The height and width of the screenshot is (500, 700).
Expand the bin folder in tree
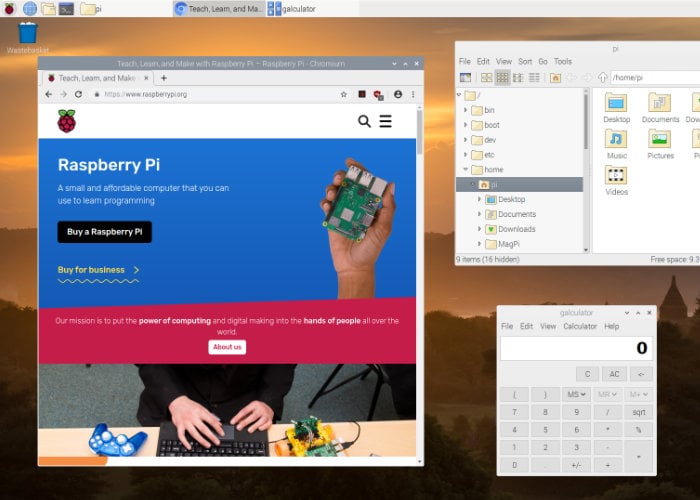[465, 110]
